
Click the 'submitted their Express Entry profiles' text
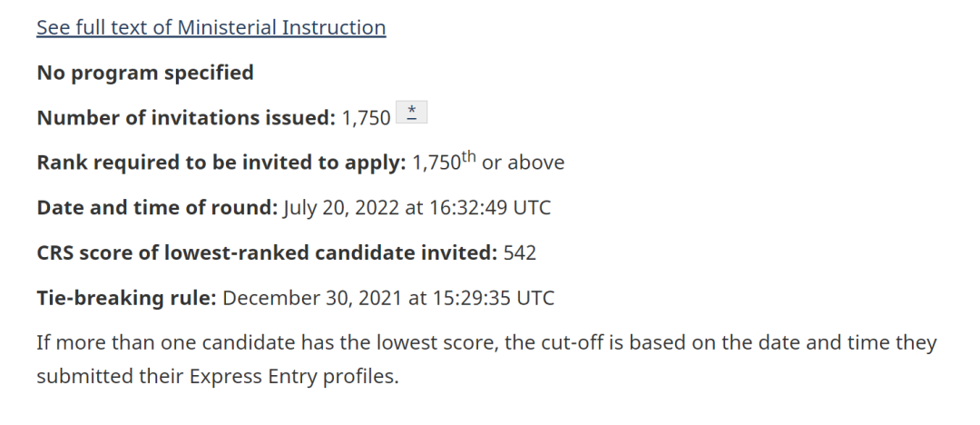(x=216, y=376)
